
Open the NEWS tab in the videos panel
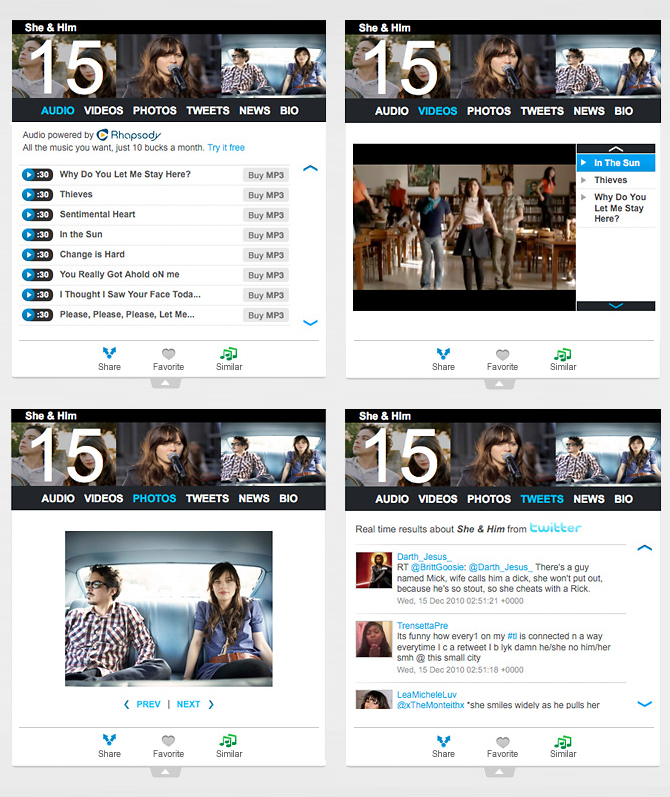tap(589, 111)
